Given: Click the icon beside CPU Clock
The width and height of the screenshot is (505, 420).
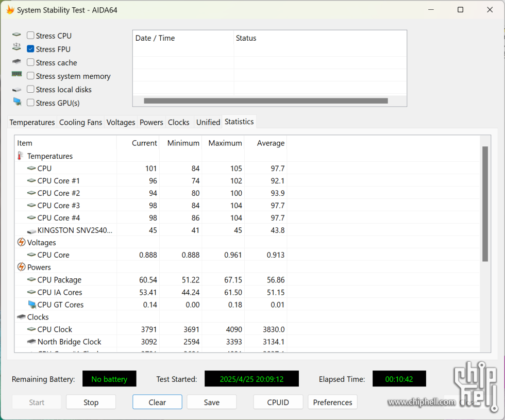Looking at the screenshot, I should coord(31,329).
